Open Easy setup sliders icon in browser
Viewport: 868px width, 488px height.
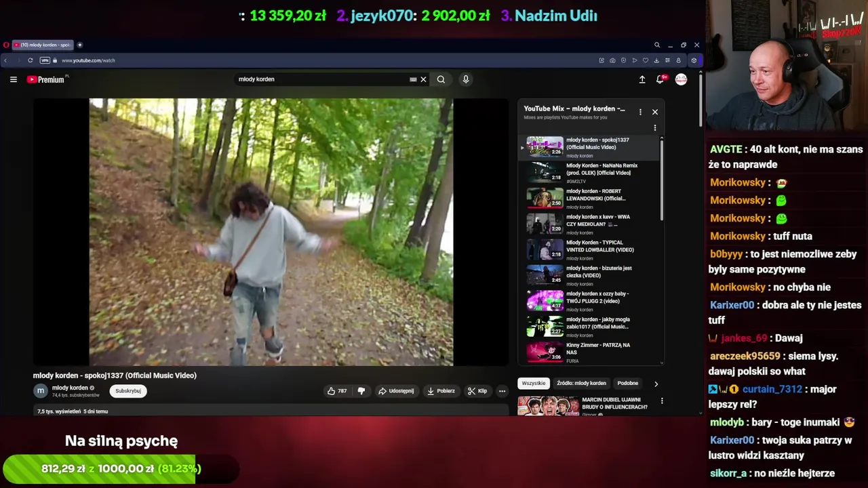coord(667,60)
